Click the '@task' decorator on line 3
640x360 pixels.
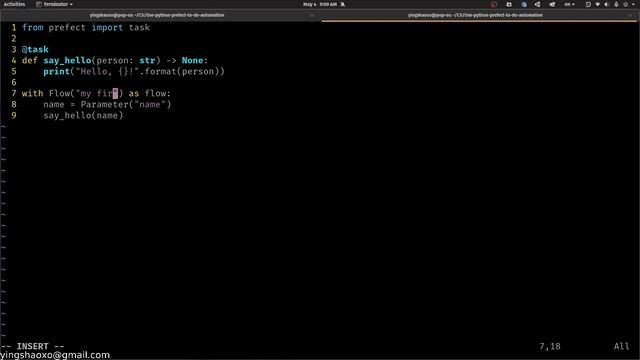35,49
